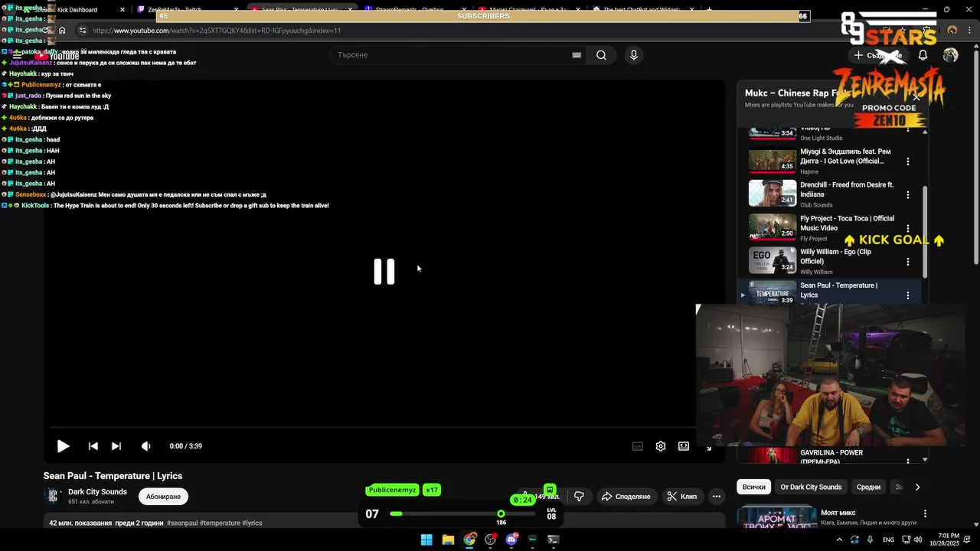Screen dimensions: 980x551
Task: Open Discord from the taskbar
Action: (511, 540)
